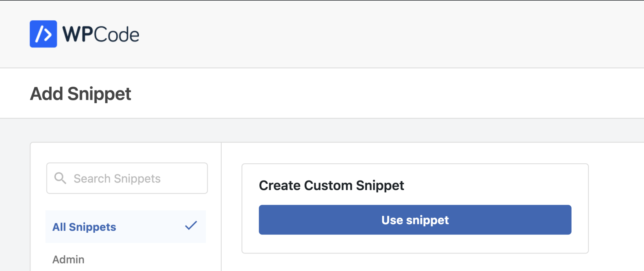Click the Admin label in the sidebar
The image size is (644, 271).
[68, 259]
